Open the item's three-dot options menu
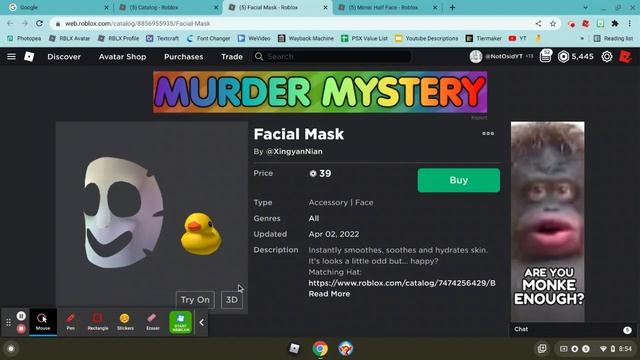 488,133
